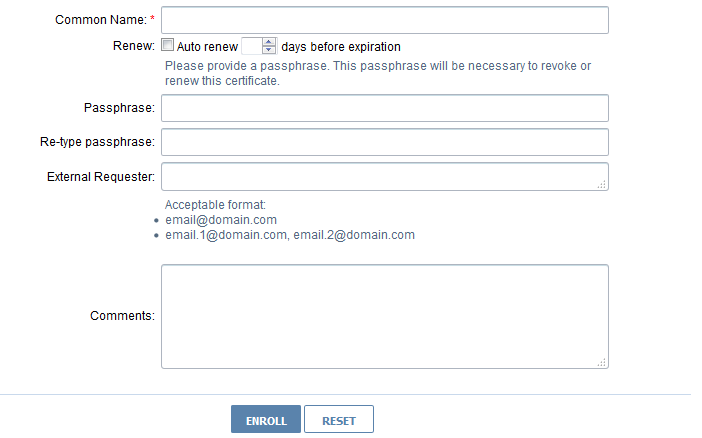This screenshot has width=702, height=438.
Task: Decrease renewal days with spinner down arrow
Action: (x=268, y=50)
